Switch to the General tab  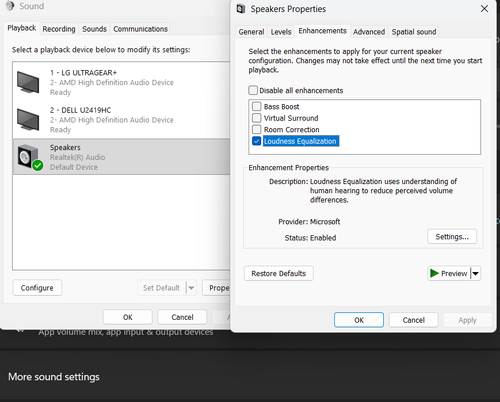[x=251, y=32]
